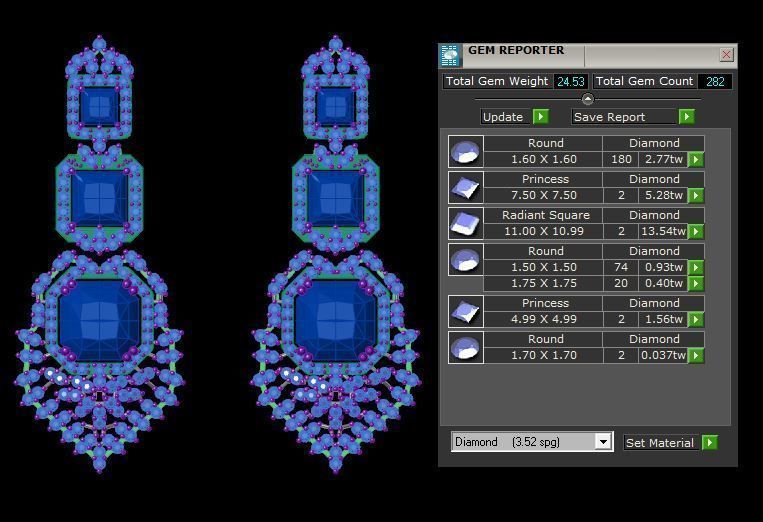The width and height of the screenshot is (763, 522).
Task: Select the right earring's middle princess stone
Action: point(335,198)
